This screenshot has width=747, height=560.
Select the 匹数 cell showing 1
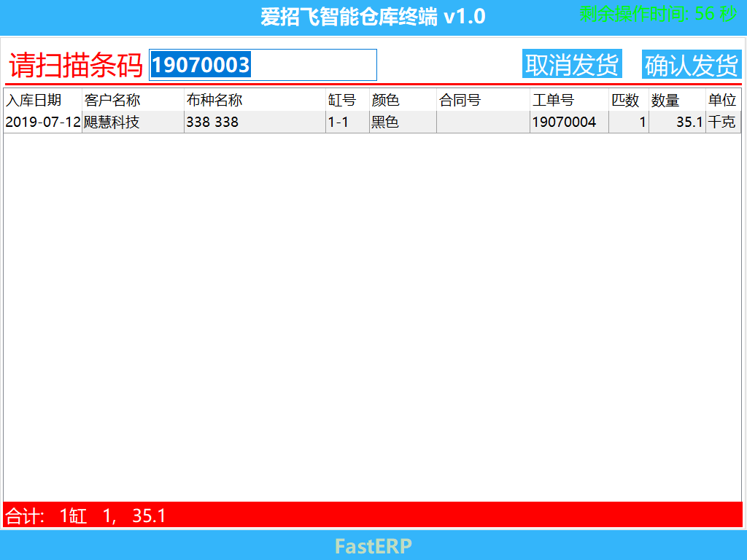click(x=629, y=122)
